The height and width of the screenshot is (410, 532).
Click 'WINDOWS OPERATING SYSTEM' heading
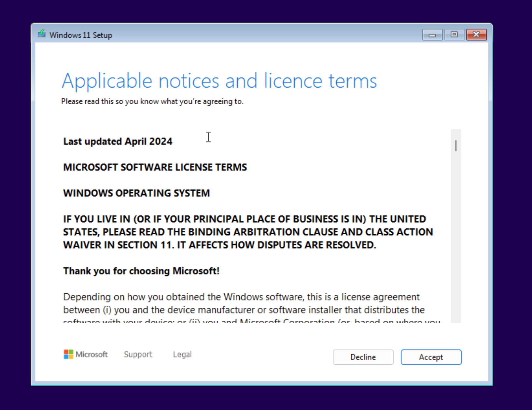[136, 193]
